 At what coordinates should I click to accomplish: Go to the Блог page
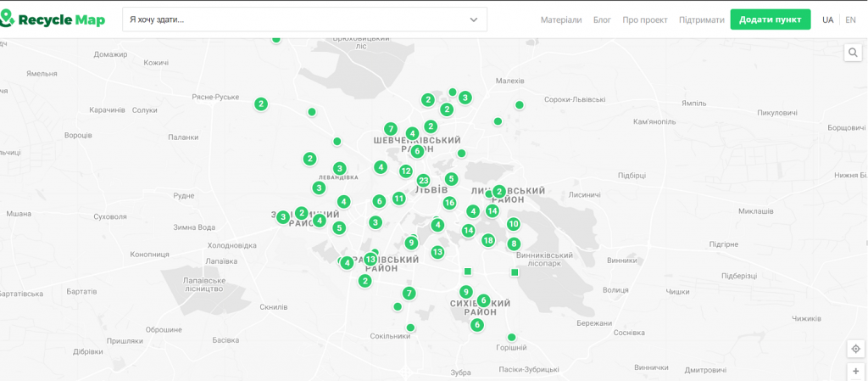[602, 20]
